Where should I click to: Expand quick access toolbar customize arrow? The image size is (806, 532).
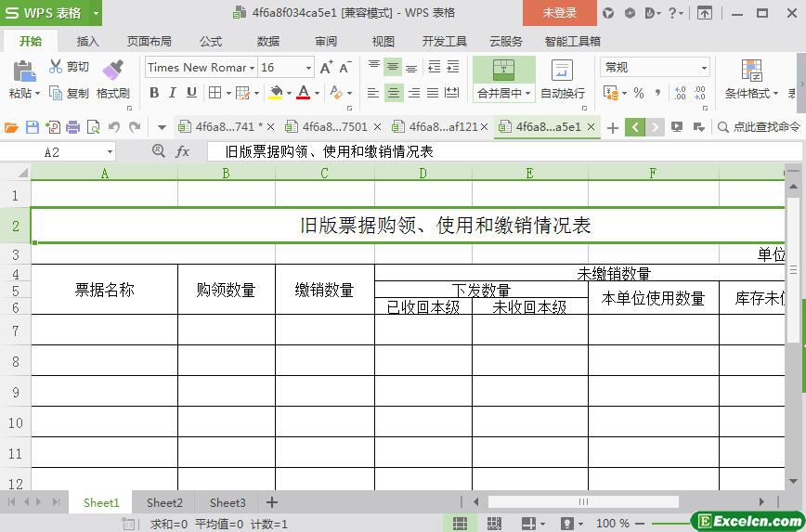(x=162, y=127)
